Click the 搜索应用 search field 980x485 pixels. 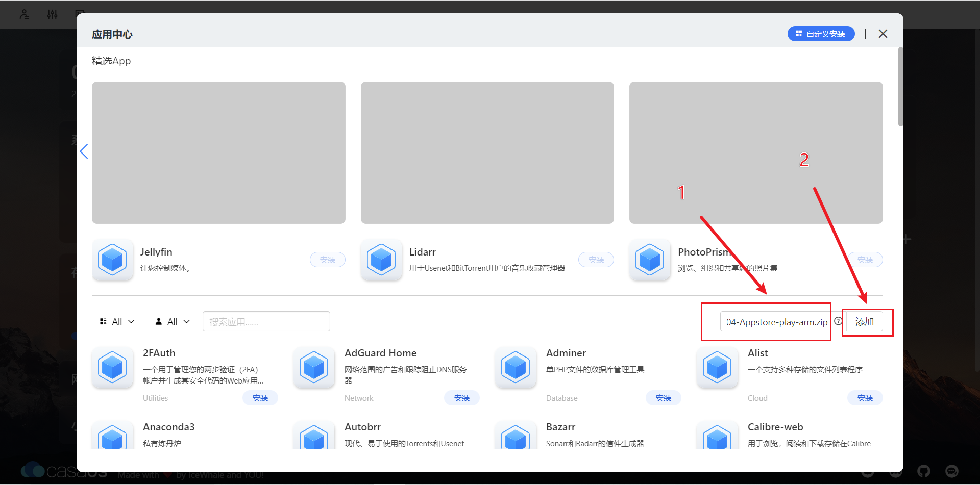click(x=266, y=321)
